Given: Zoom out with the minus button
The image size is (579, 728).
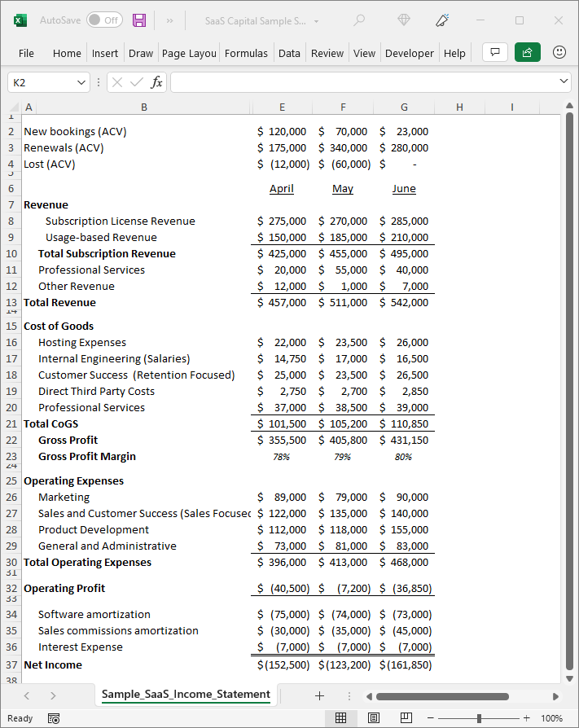Looking at the screenshot, I should (x=431, y=717).
